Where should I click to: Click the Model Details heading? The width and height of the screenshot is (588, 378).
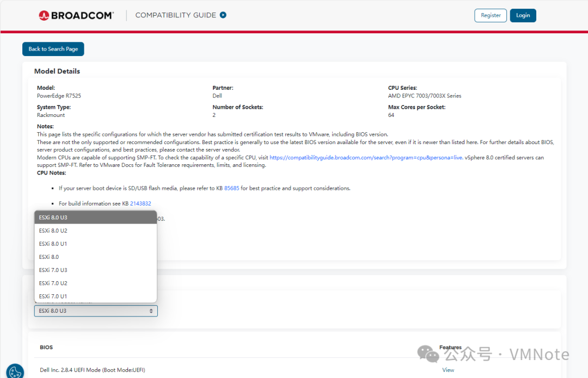[57, 71]
